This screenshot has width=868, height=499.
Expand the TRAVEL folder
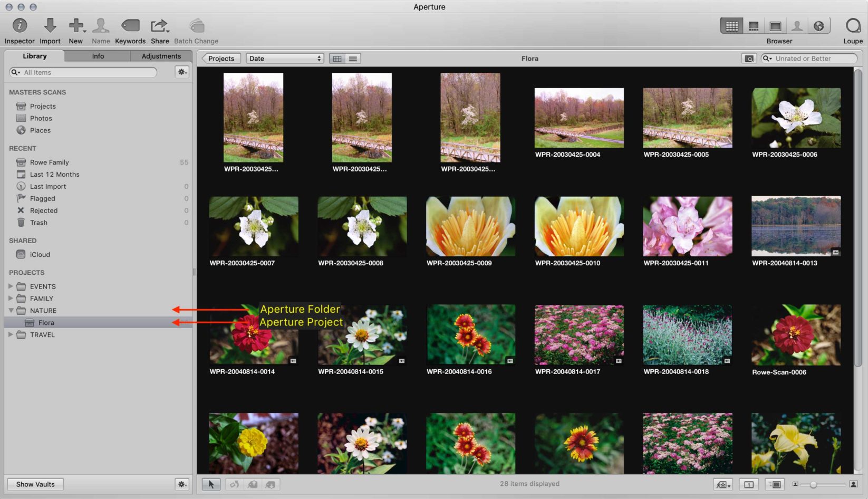pos(11,334)
